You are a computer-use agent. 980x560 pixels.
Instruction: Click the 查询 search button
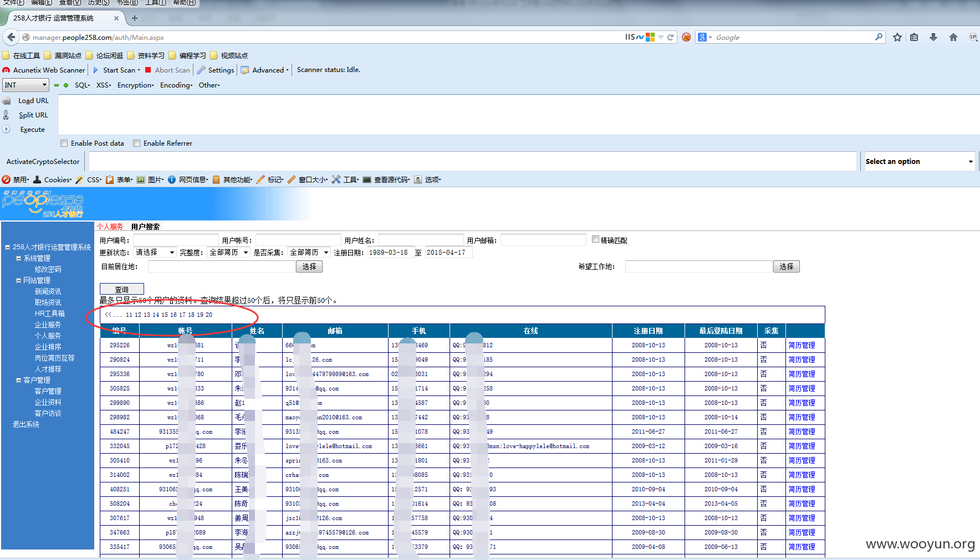point(122,289)
